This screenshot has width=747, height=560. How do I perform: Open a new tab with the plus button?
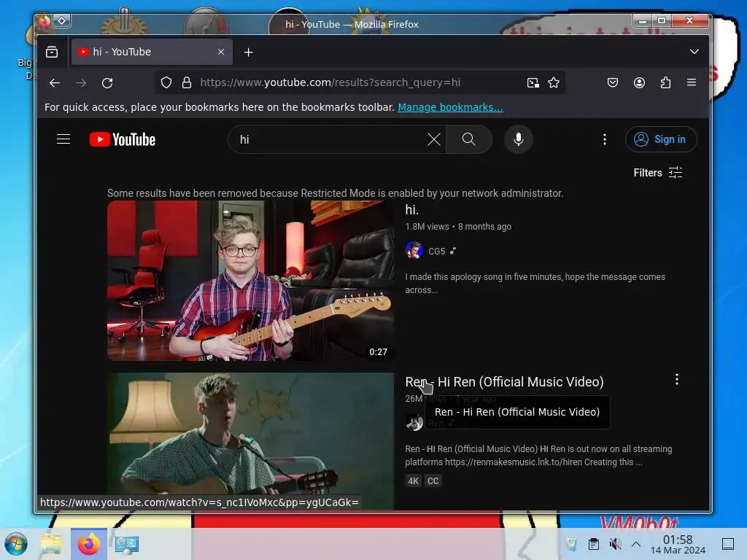[x=248, y=52]
